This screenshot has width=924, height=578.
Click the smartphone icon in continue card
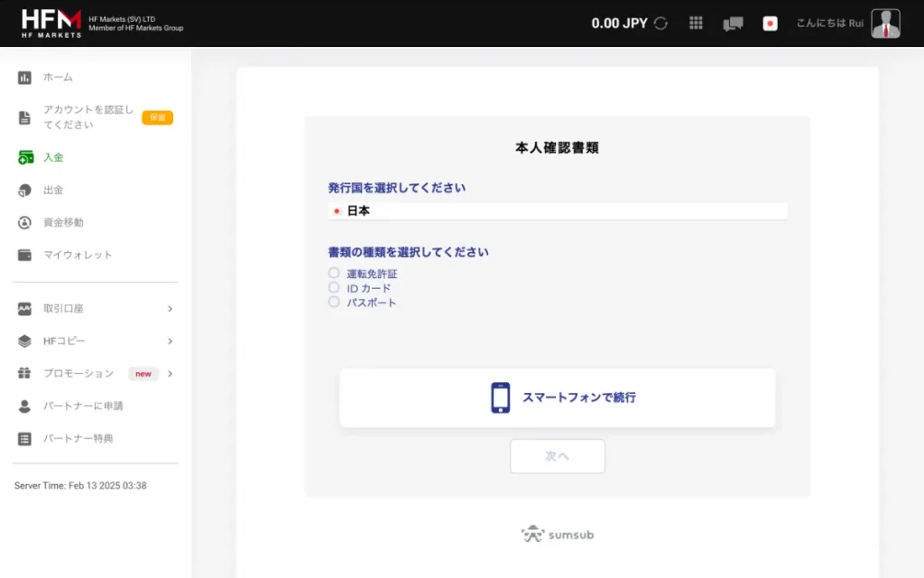(500, 397)
